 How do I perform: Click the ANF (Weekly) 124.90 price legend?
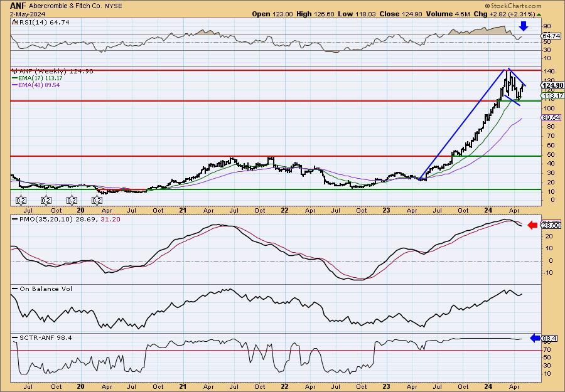[x=53, y=72]
